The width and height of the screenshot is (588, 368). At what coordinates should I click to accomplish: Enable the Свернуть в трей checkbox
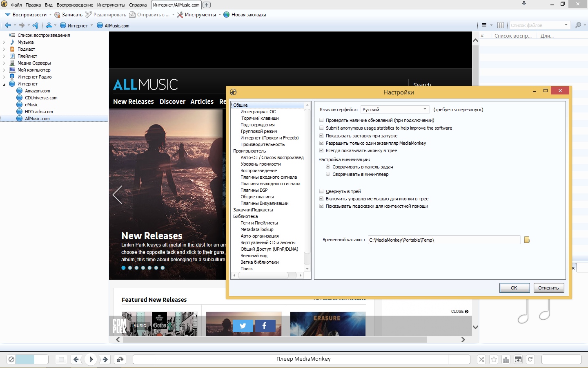(321, 191)
